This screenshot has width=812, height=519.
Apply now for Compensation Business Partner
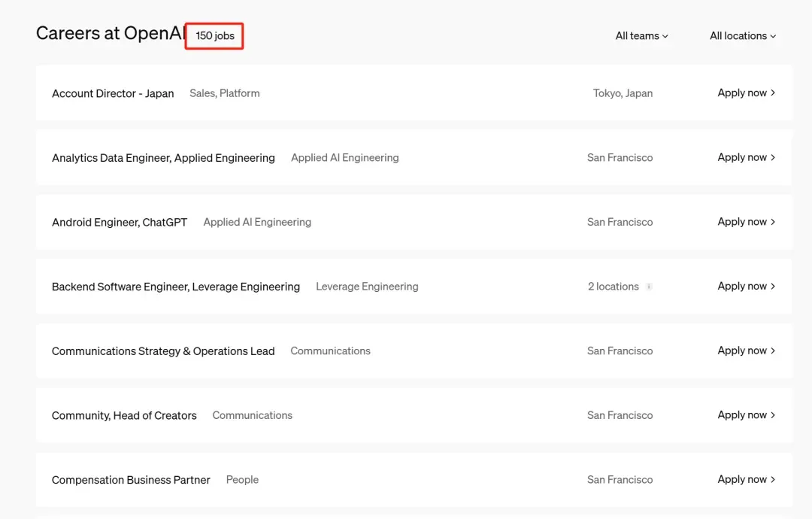746,479
